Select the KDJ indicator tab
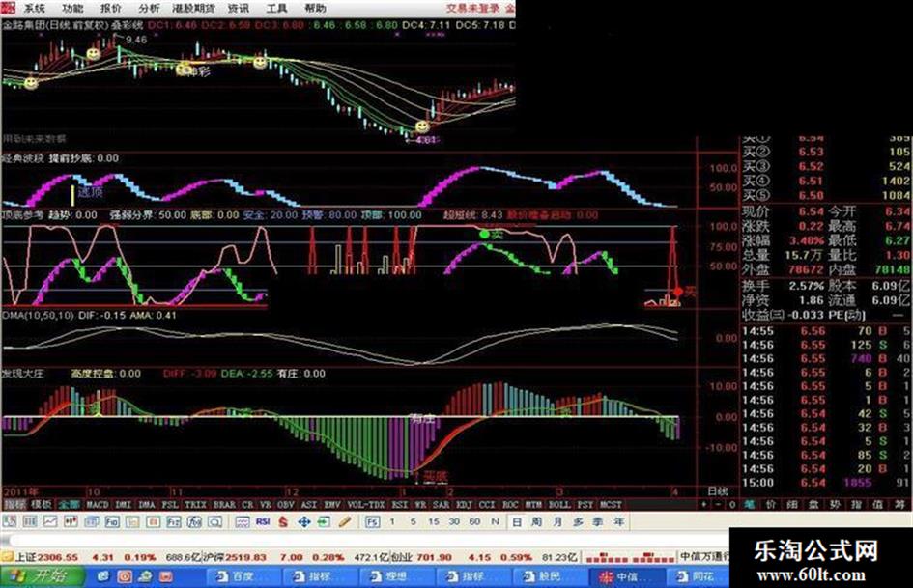Image resolution: width=913 pixels, height=588 pixels. [464, 505]
